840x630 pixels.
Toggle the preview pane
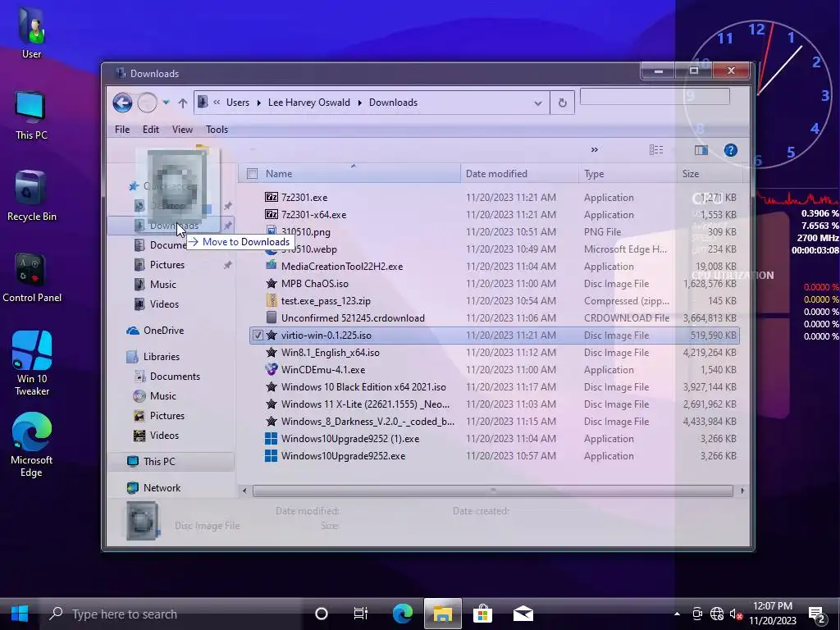click(701, 150)
